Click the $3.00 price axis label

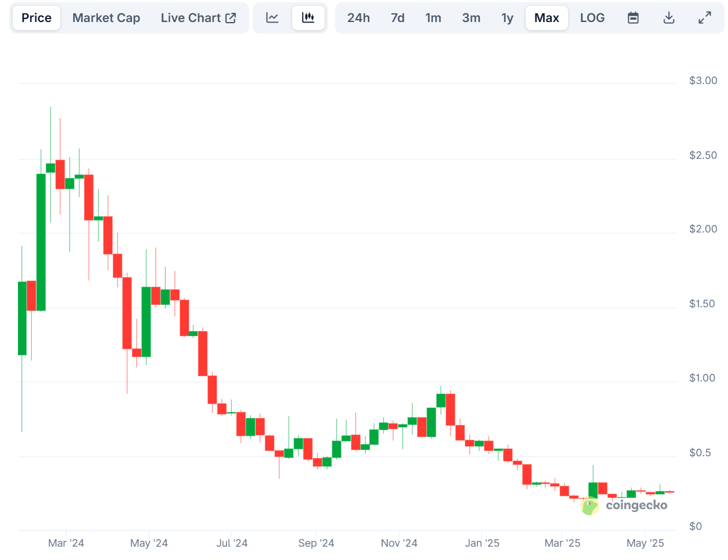[x=703, y=81]
